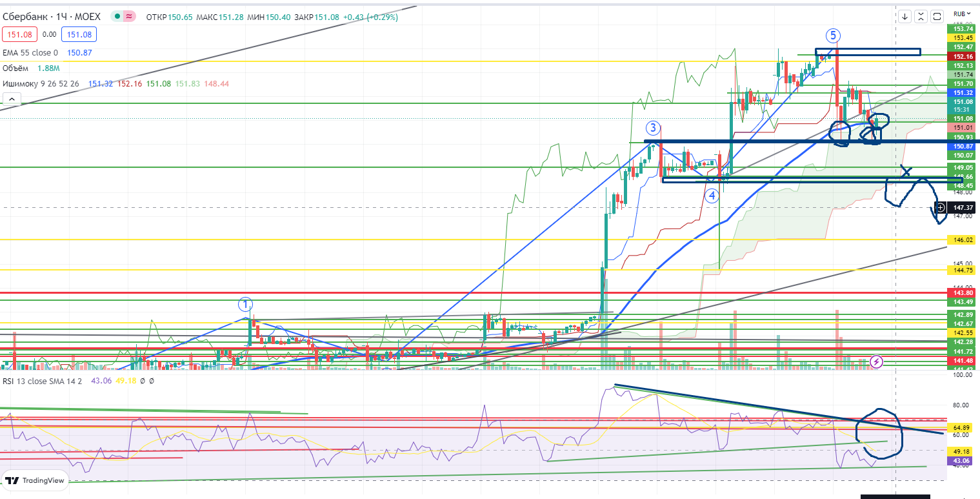
Task: Select the circled wave 3 label
Action: point(654,128)
